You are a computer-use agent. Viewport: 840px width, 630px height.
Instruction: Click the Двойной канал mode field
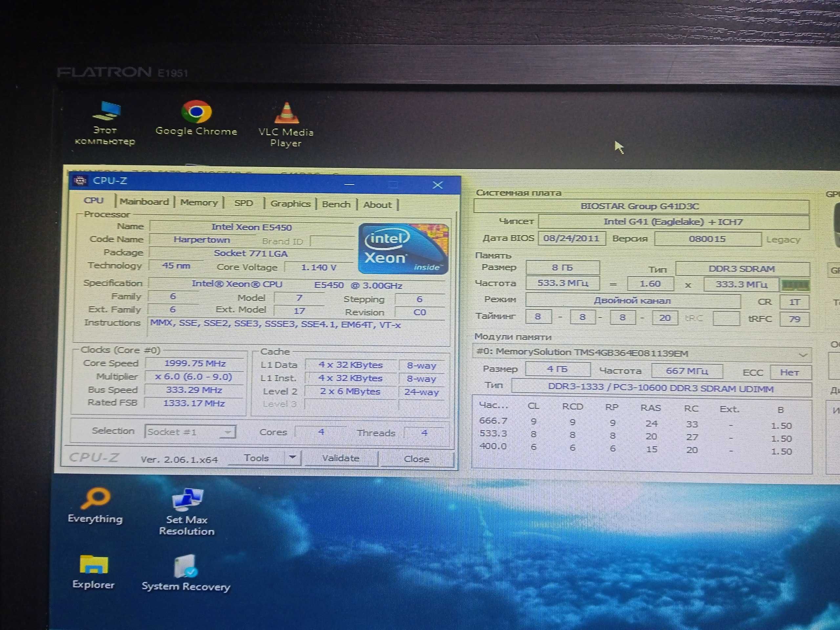pyautogui.click(x=633, y=301)
